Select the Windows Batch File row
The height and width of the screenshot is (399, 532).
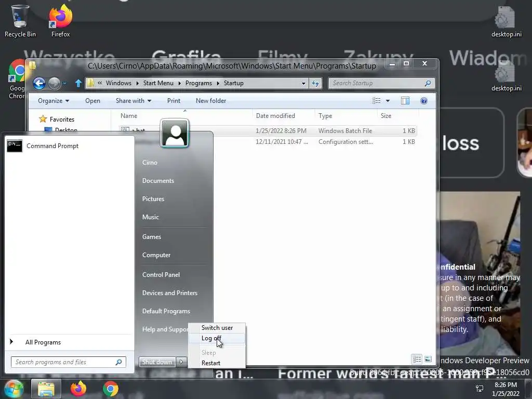(x=268, y=130)
